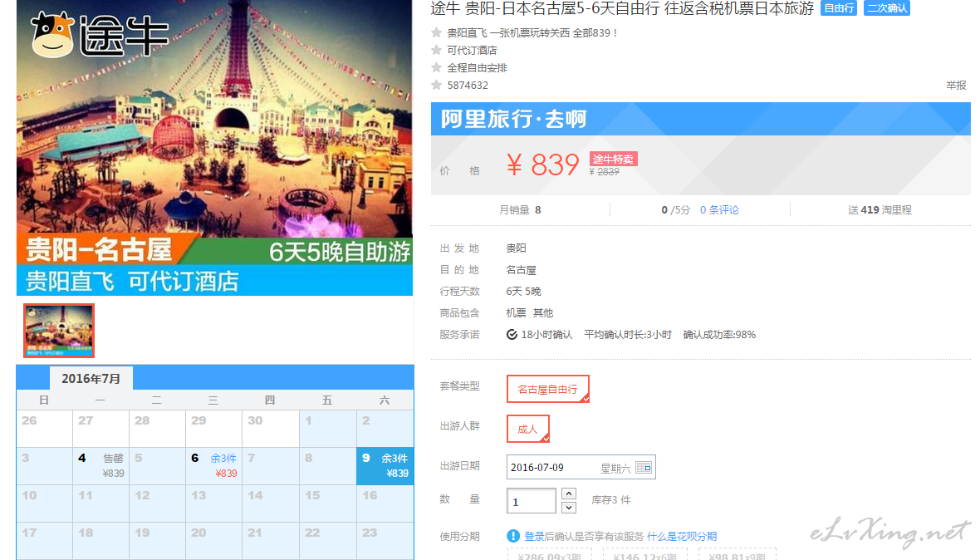Click the 二次确认 blue tag
The width and height of the screenshot is (980, 560).
(x=886, y=8)
